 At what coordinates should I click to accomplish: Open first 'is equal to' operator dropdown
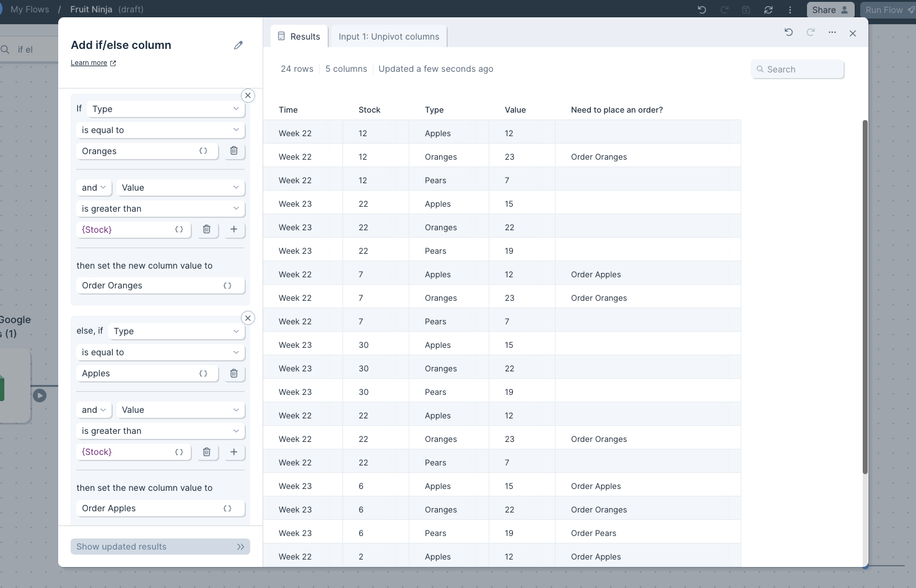pos(160,130)
